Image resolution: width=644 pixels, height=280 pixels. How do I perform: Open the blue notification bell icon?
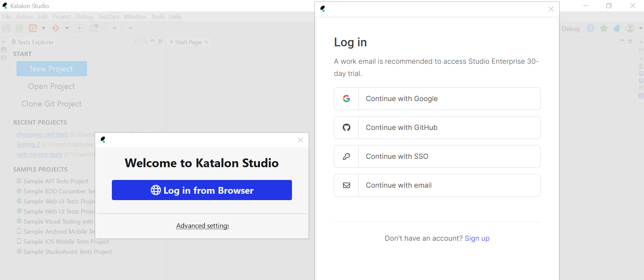(x=617, y=28)
